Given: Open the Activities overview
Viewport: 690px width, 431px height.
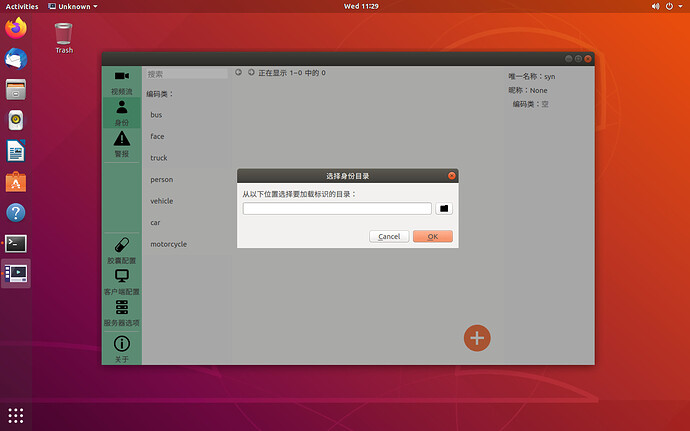Looking at the screenshot, I should (22, 6).
